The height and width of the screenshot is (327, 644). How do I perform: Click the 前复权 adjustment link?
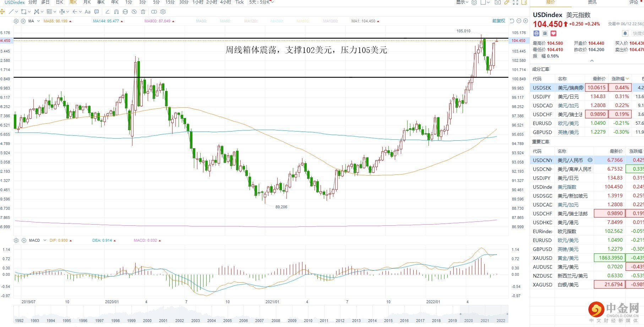tap(498, 21)
